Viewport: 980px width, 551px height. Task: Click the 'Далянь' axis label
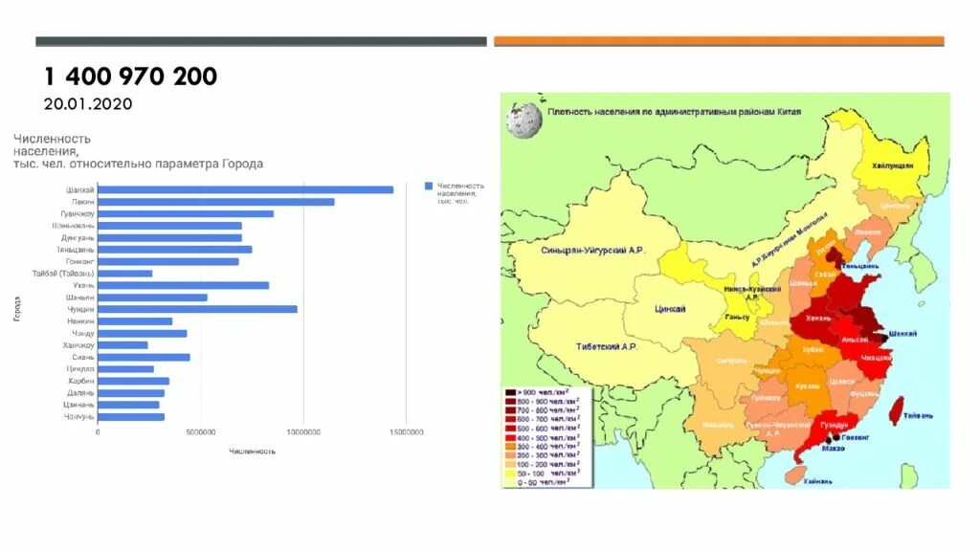[80, 393]
